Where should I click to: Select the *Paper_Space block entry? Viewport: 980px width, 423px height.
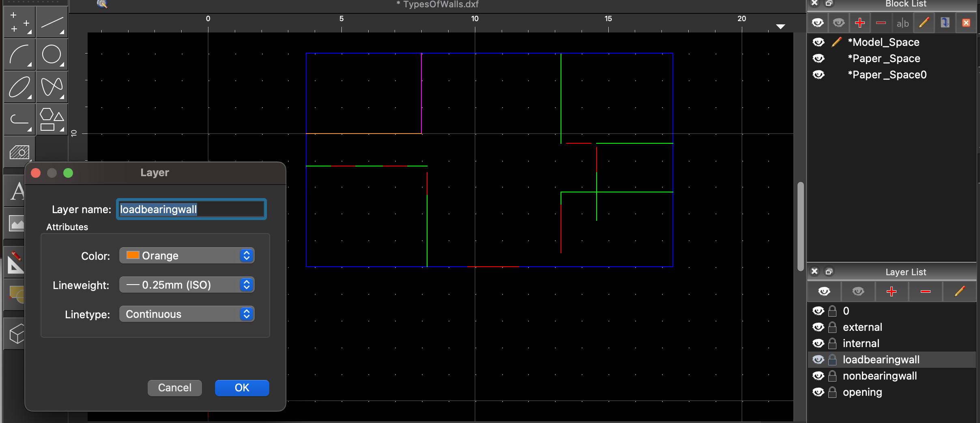click(x=883, y=58)
